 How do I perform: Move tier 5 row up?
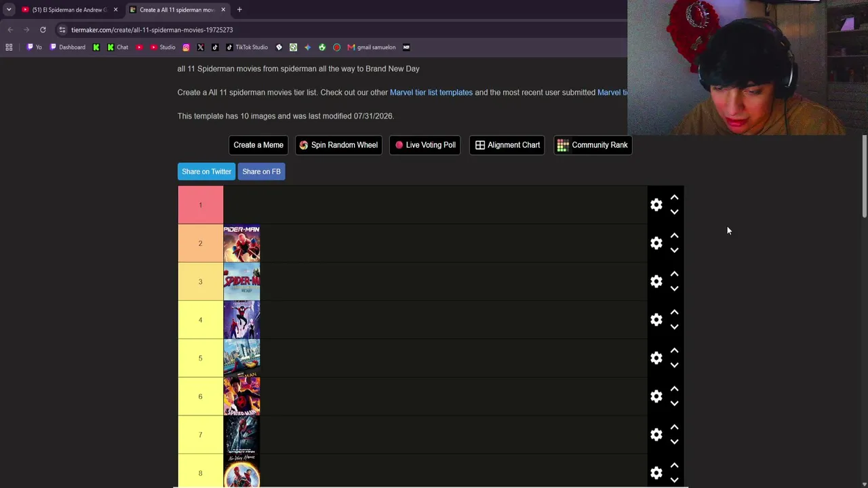674,350
